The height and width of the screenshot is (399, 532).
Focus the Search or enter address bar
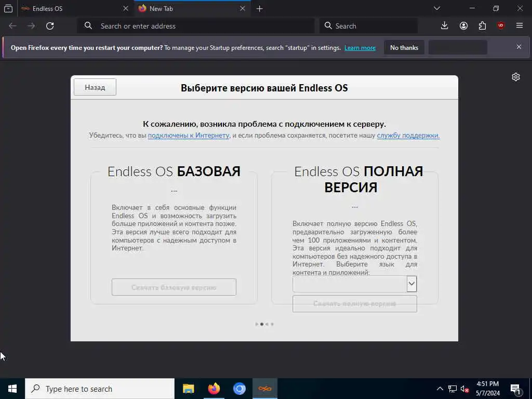point(196,26)
